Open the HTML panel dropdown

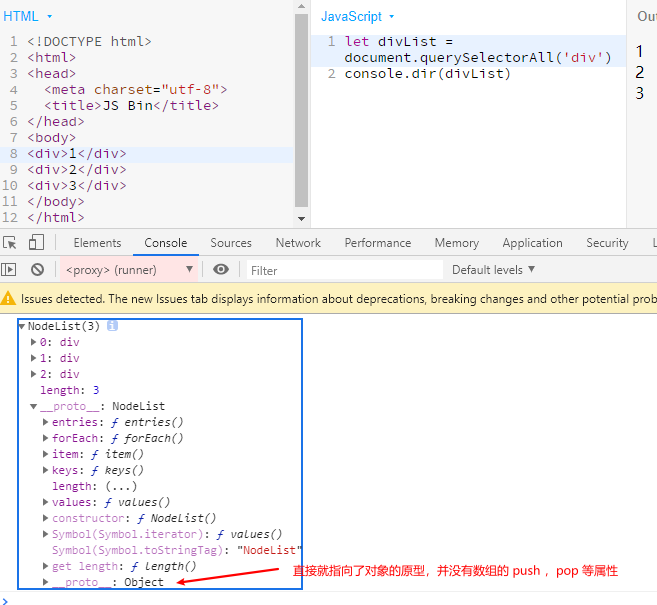[x=50, y=17]
